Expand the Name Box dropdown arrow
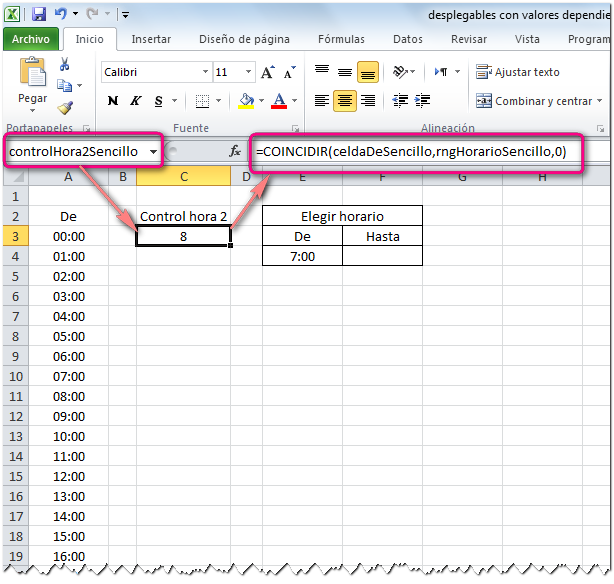This screenshot has height=584, width=614. tap(153, 151)
